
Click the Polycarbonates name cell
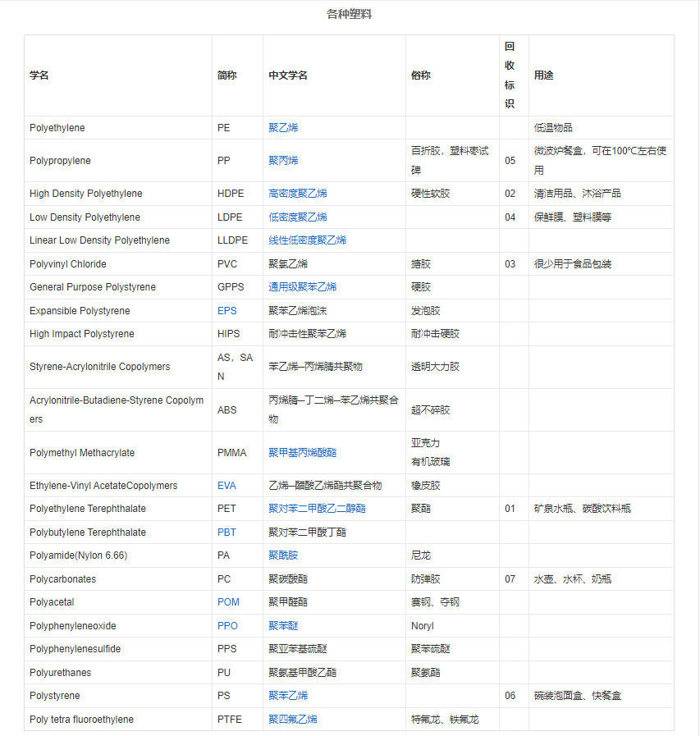pos(62,579)
